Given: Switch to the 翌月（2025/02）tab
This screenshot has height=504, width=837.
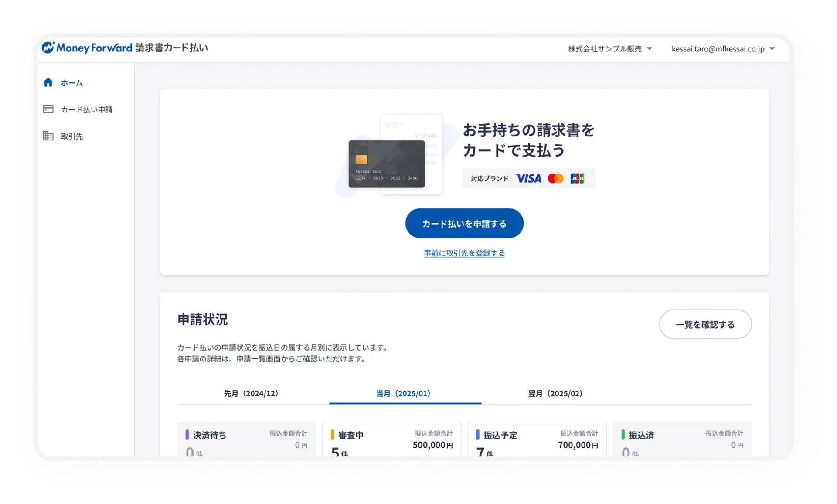Looking at the screenshot, I should pos(555,393).
